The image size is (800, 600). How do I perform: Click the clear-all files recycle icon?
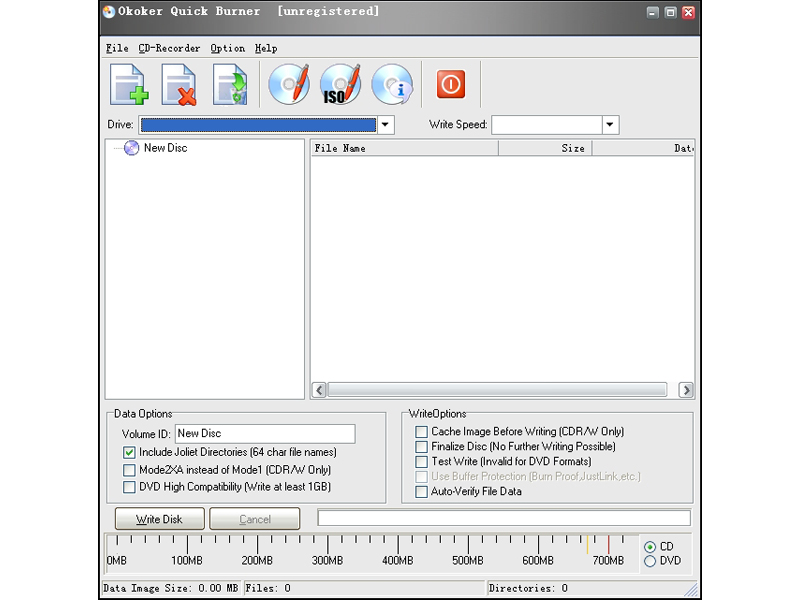point(230,84)
